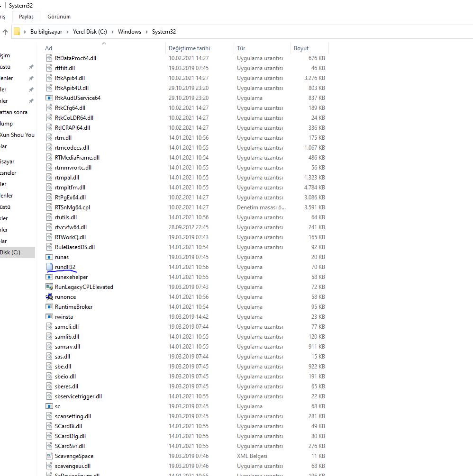Sort by the Boyut column header
This screenshot has width=473, height=476.
pyautogui.click(x=301, y=48)
